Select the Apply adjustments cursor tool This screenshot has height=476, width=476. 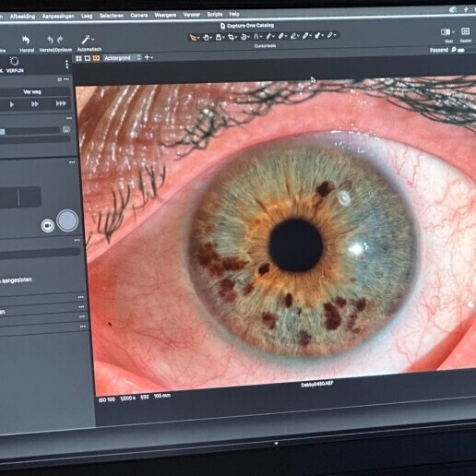317,36
